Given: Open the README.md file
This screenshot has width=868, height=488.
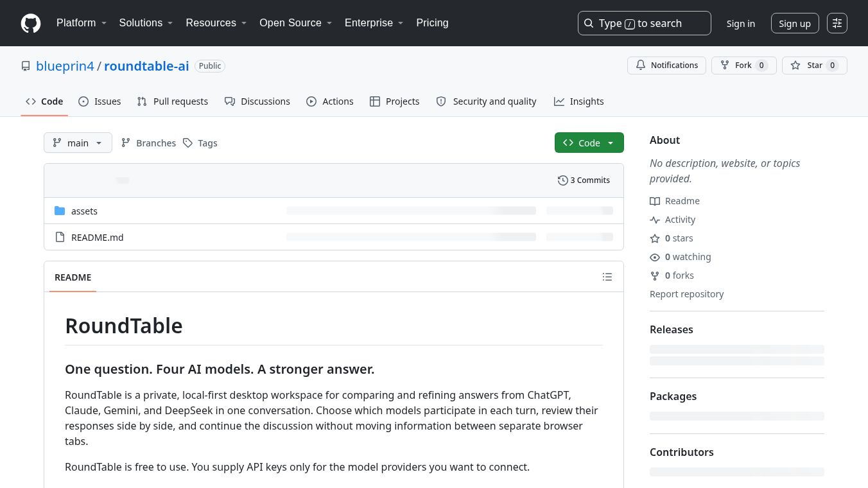Looking at the screenshot, I should tap(97, 237).
